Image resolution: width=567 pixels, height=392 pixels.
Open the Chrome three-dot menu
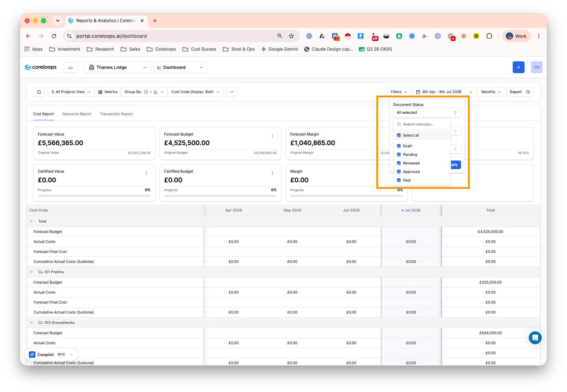pos(539,36)
